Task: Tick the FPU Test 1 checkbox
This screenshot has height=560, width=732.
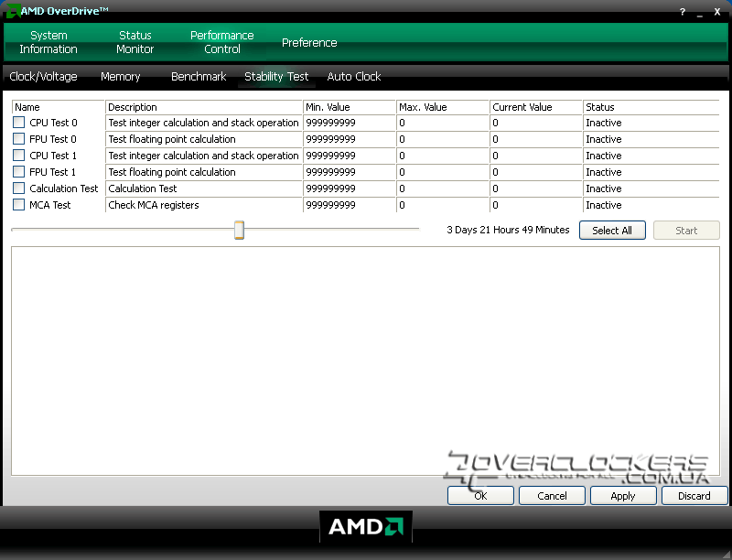Action: [x=18, y=171]
